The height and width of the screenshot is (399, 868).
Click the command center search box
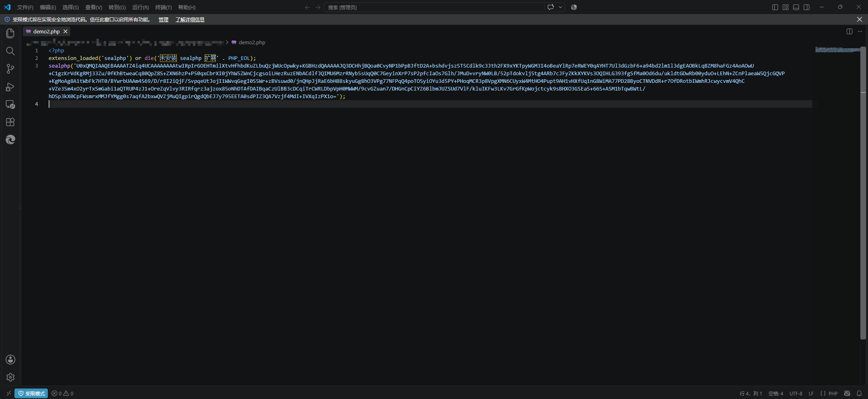[434, 7]
